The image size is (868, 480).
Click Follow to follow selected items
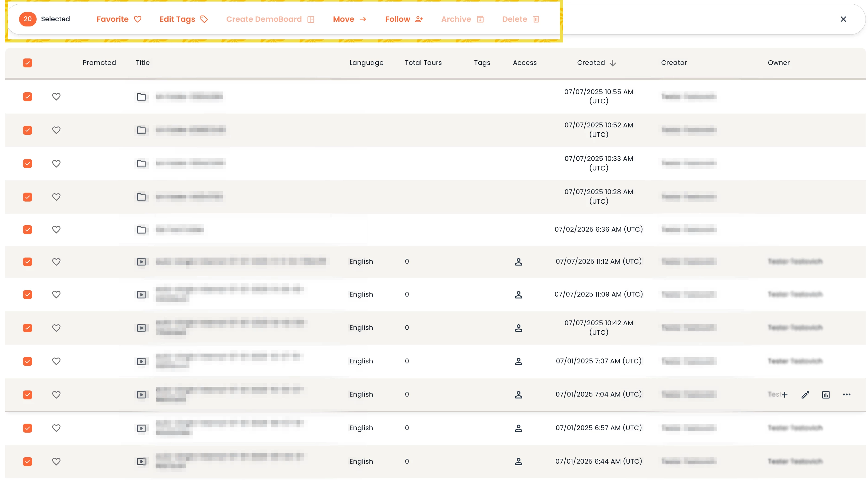404,19
